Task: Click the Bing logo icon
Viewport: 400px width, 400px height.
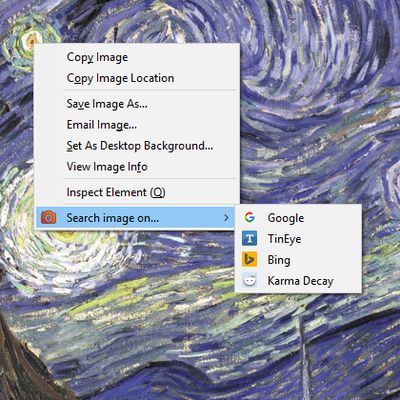Action: (x=249, y=260)
